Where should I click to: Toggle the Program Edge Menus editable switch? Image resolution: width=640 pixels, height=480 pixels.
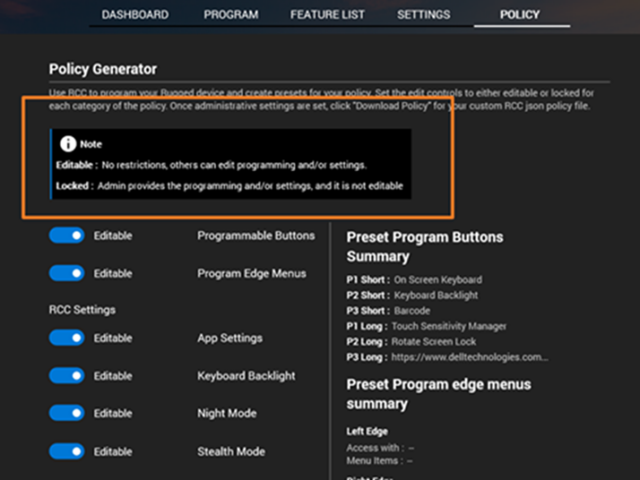pyautogui.click(x=66, y=274)
